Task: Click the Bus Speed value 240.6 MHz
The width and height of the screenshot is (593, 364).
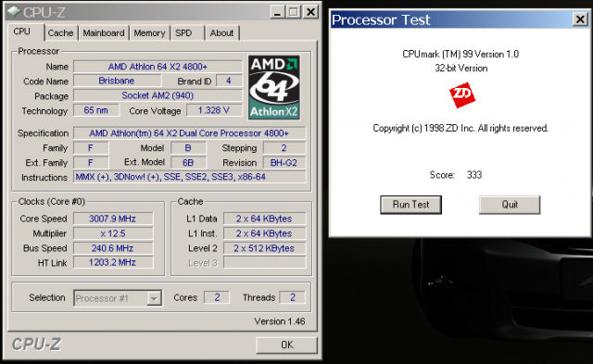Action: tap(113, 248)
